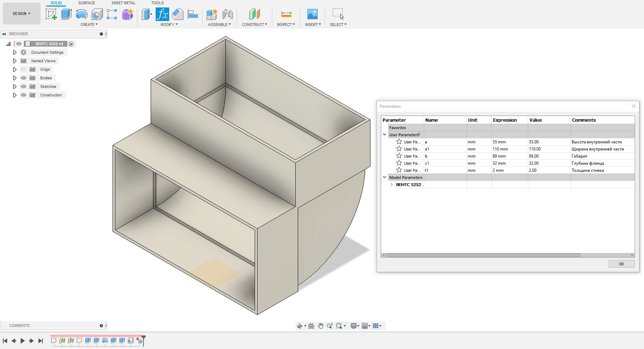Expand the Named Views node

[x=15, y=61]
